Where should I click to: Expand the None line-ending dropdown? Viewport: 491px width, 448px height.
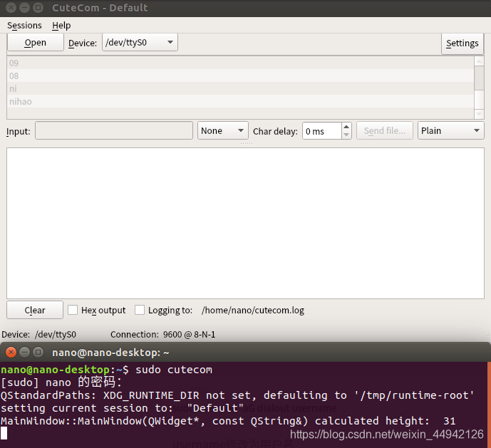222,130
